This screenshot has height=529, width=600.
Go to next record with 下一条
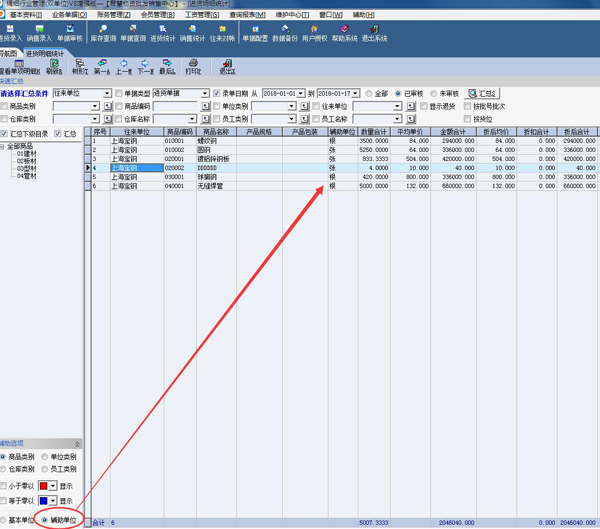146,67
